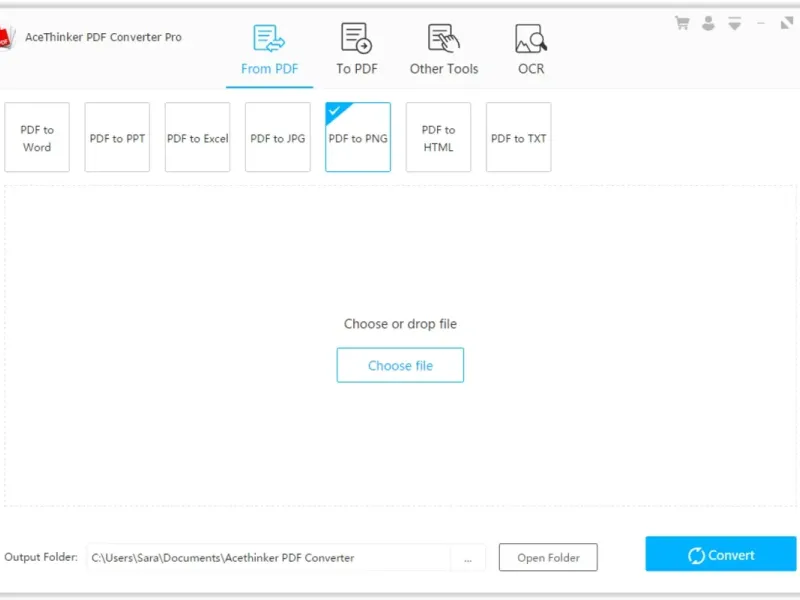This screenshot has width=800, height=600.
Task: Open the dropdown menu arrow icon
Action: 734,23
